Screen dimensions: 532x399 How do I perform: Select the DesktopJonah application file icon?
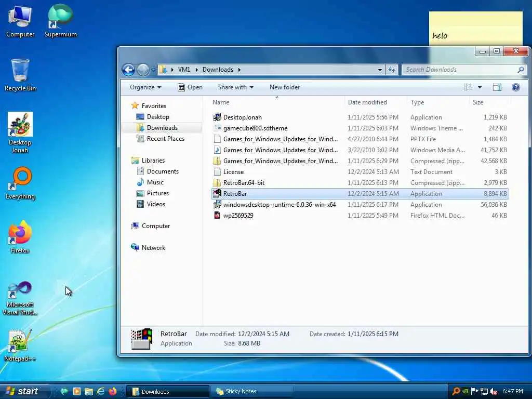217,117
